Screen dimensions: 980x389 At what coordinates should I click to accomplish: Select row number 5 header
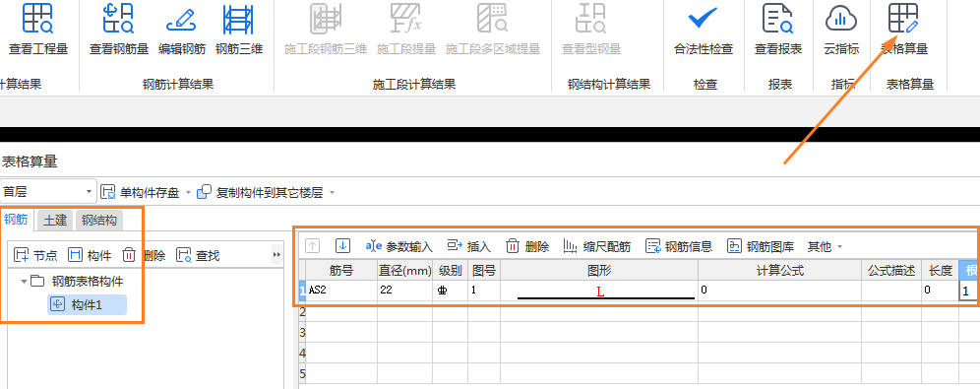click(x=302, y=374)
